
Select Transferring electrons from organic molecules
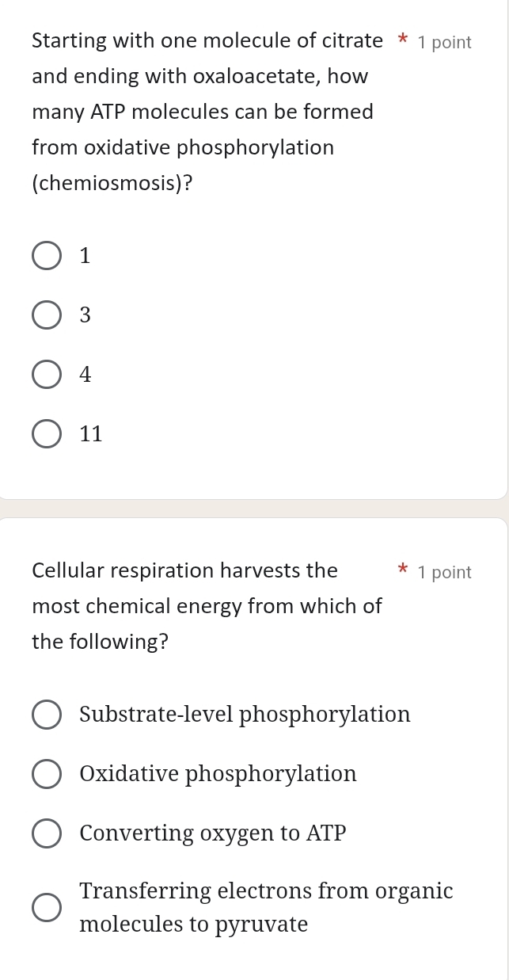coord(47,906)
